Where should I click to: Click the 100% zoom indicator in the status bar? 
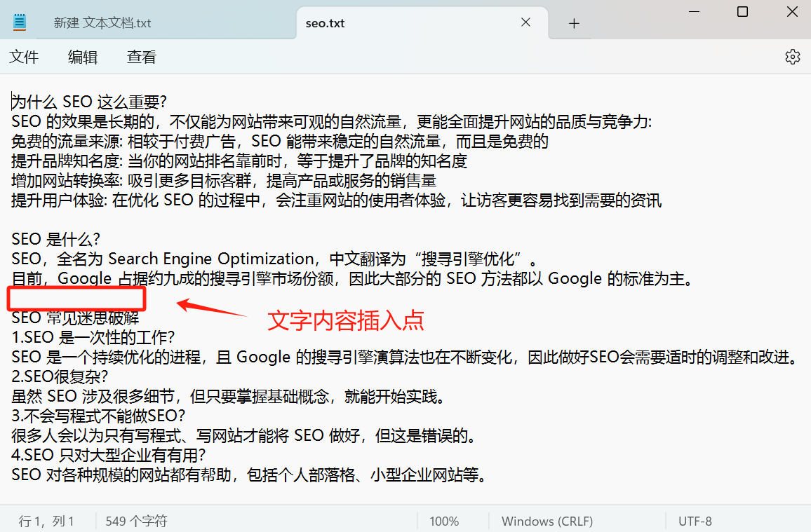point(444,521)
